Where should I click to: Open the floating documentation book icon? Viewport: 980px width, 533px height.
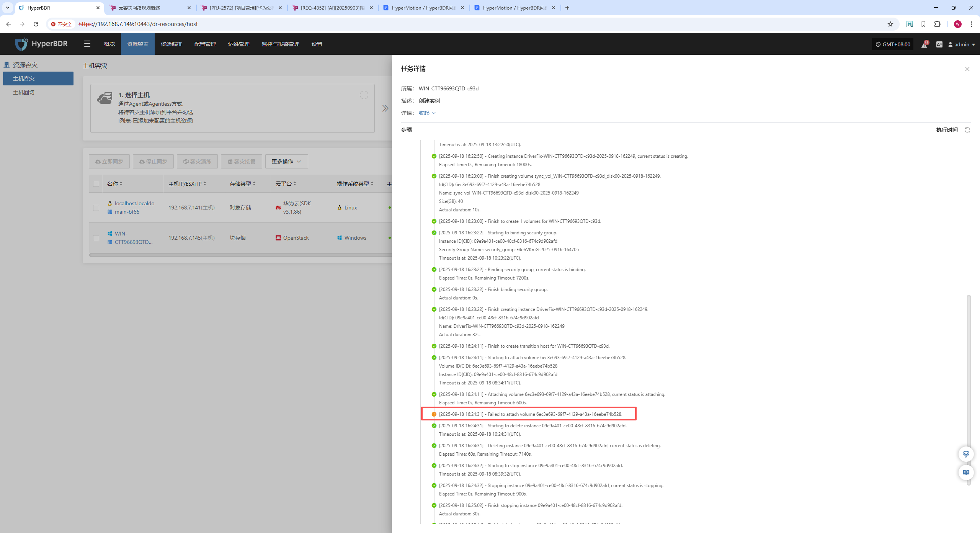click(966, 473)
